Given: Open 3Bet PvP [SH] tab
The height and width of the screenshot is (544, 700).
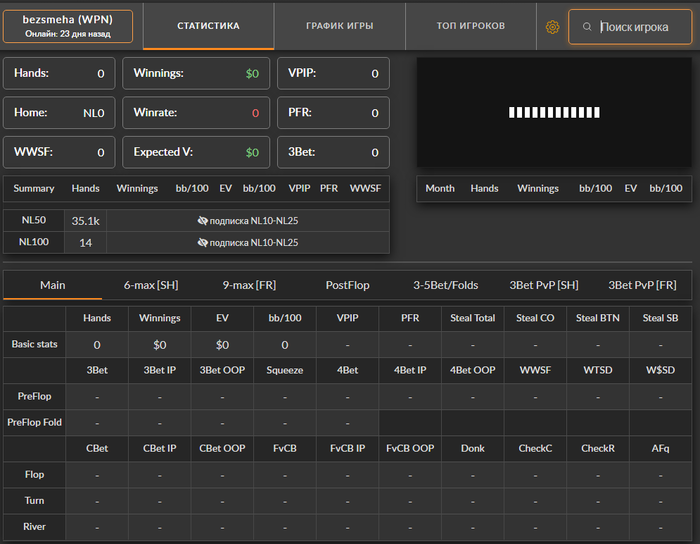Looking at the screenshot, I should (x=544, y=285).
